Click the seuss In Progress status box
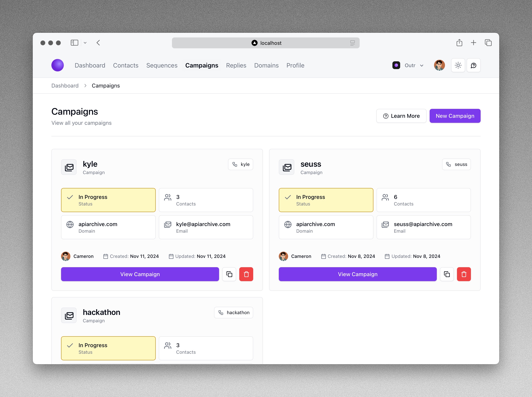 pyautogui.click(x=326, y=200)
